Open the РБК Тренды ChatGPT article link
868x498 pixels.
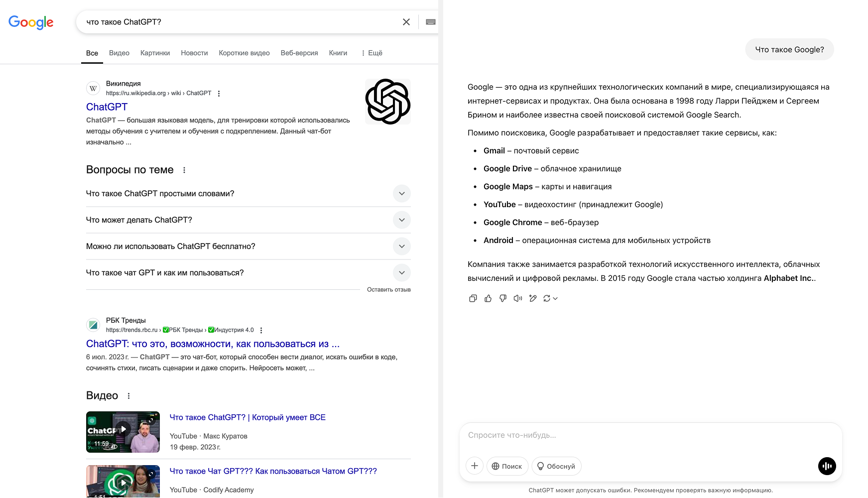pos(213,344)
